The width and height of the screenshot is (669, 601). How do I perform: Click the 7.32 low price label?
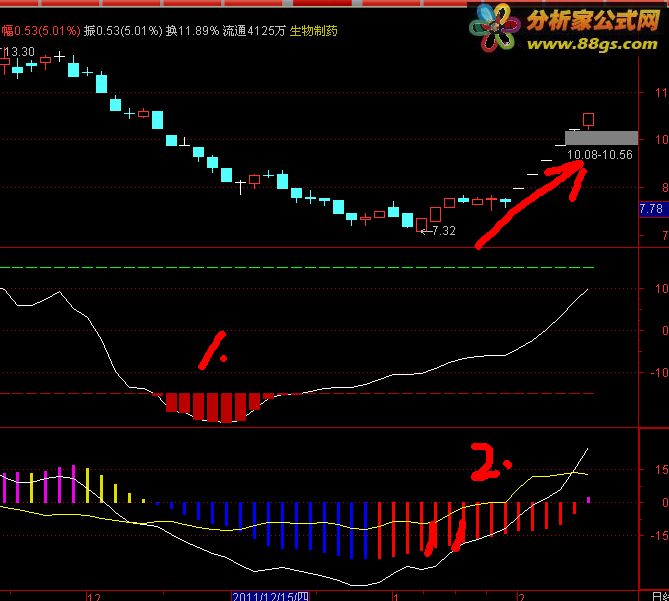click(x=444, y=231)
